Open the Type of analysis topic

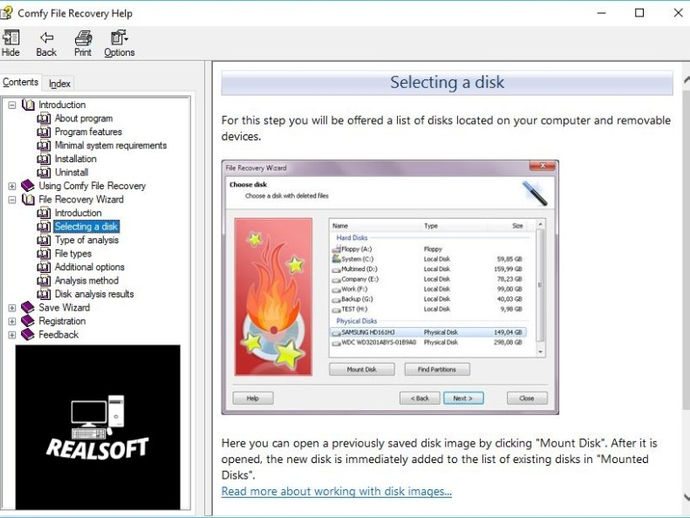pyautogui.click(x=87, y=240)
